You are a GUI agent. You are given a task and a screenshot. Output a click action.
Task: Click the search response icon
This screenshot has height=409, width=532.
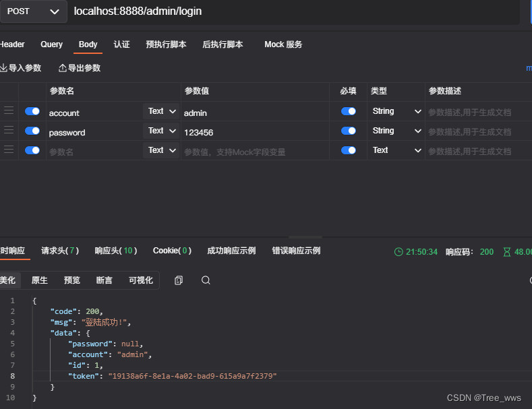point(206,280)
